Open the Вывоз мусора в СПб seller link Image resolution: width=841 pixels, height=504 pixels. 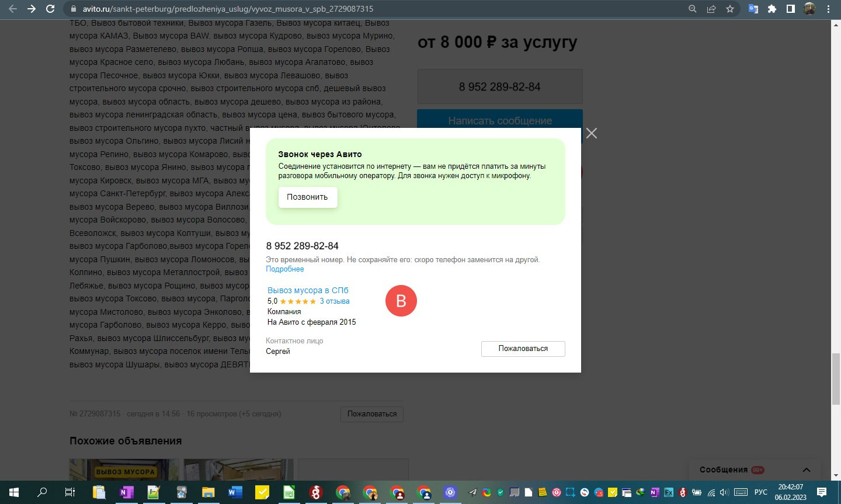[x=308, y=290]
